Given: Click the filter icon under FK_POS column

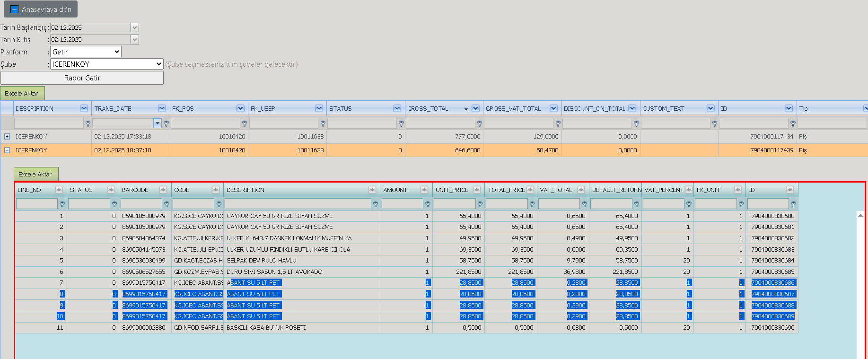Looking at the screenshot, I should tap(245, 123).
